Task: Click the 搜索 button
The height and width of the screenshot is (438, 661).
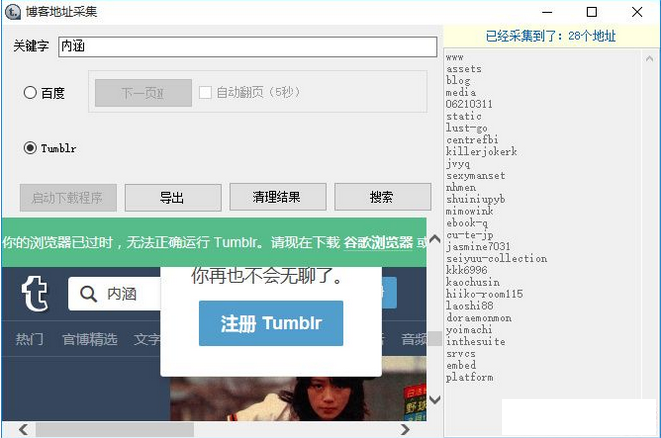Action: click(x=381, y=197)
